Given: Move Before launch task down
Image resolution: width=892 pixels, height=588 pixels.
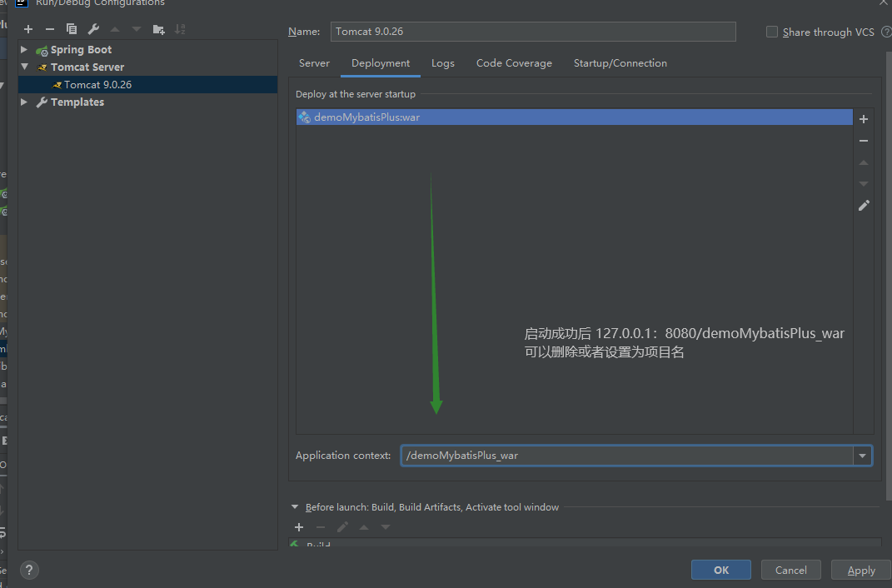Looking at the screenshot, I should click(386, 527).
